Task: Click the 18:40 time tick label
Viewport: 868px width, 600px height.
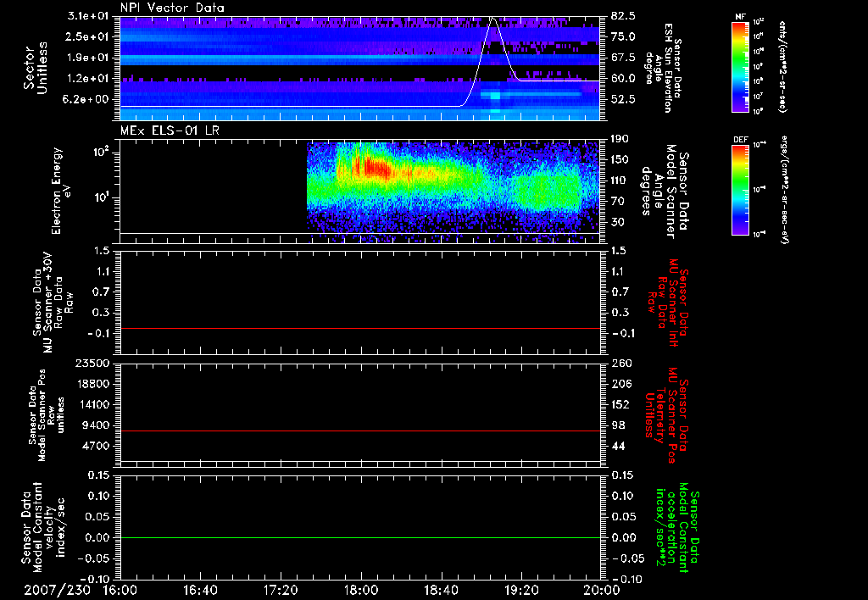Action: [441, 590]
